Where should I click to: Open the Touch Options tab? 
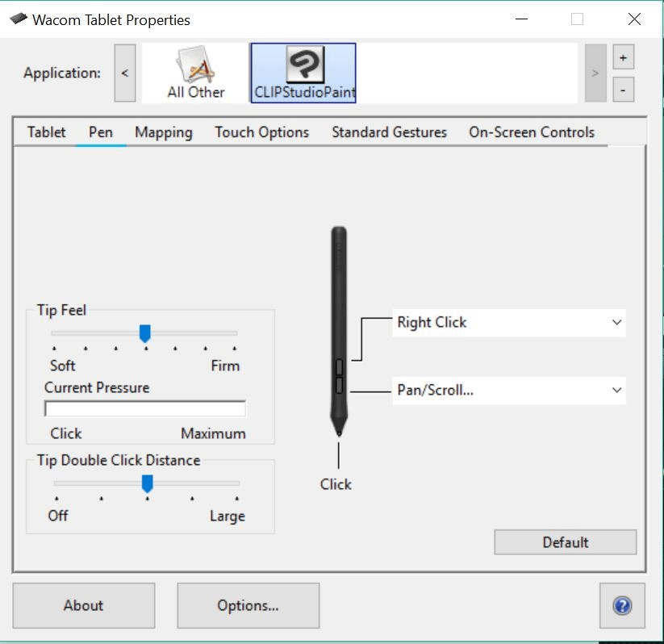pyautogui.click(x=261, y=132)
